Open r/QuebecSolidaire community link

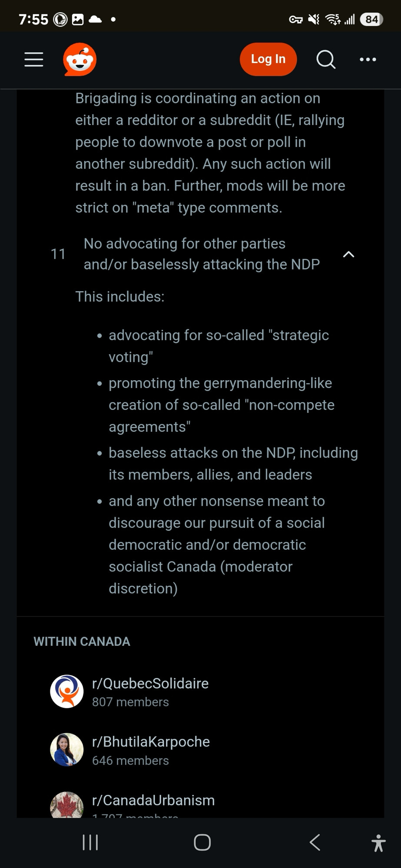tap(150, 684)
